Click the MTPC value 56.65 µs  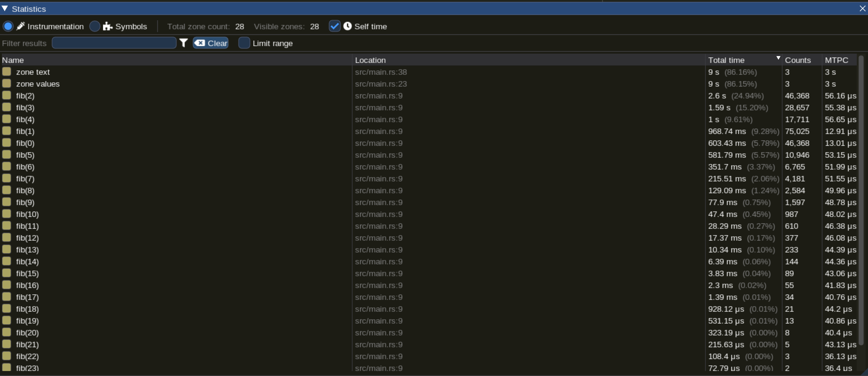click(840, 119)
